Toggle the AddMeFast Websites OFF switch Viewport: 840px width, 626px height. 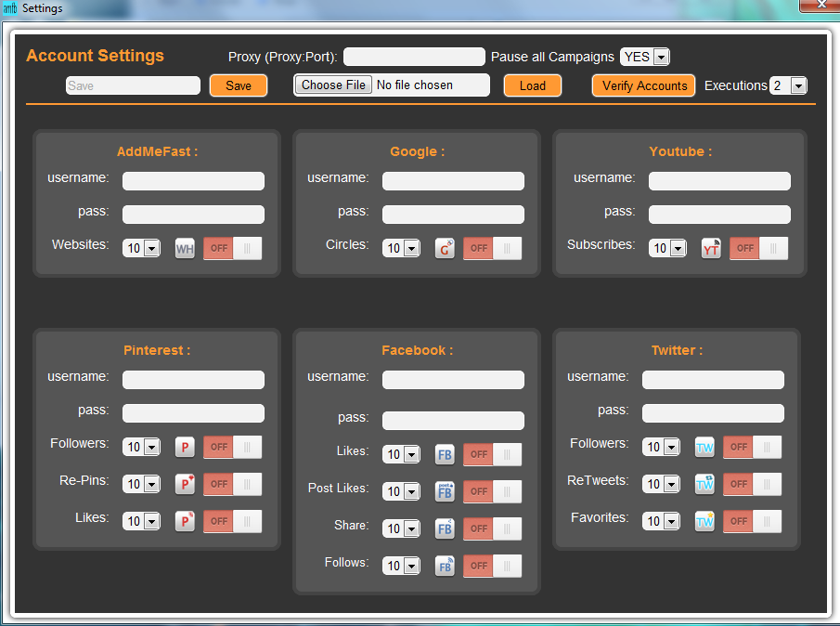232,248
